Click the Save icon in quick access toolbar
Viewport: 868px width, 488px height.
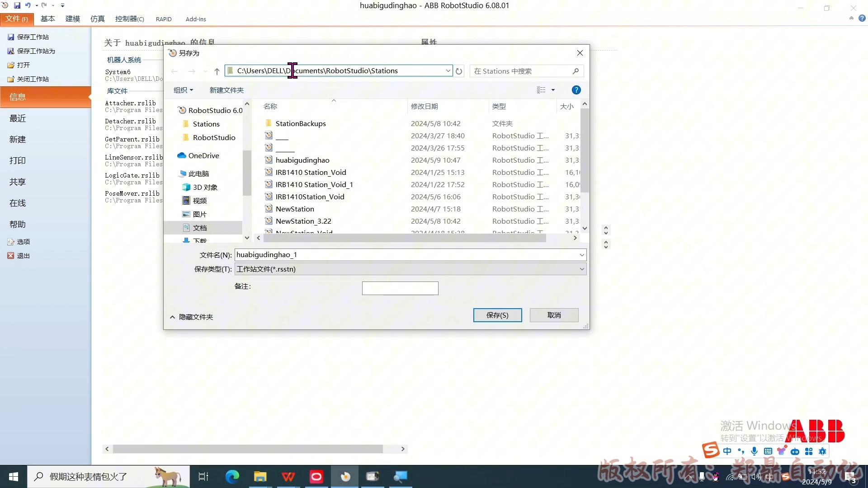(17, 5)
